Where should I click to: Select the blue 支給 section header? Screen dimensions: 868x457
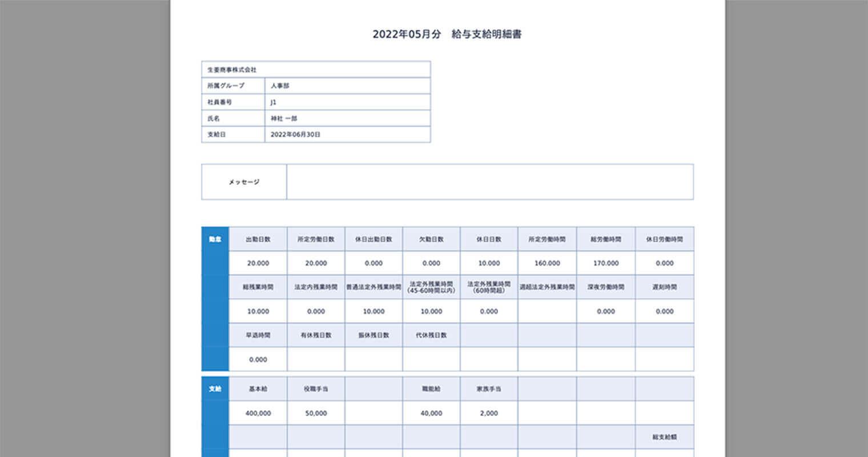tap(215, 389)
